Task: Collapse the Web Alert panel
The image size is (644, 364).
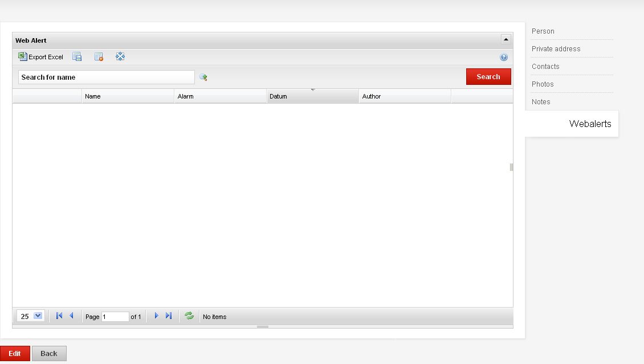Action: (506, 40)
